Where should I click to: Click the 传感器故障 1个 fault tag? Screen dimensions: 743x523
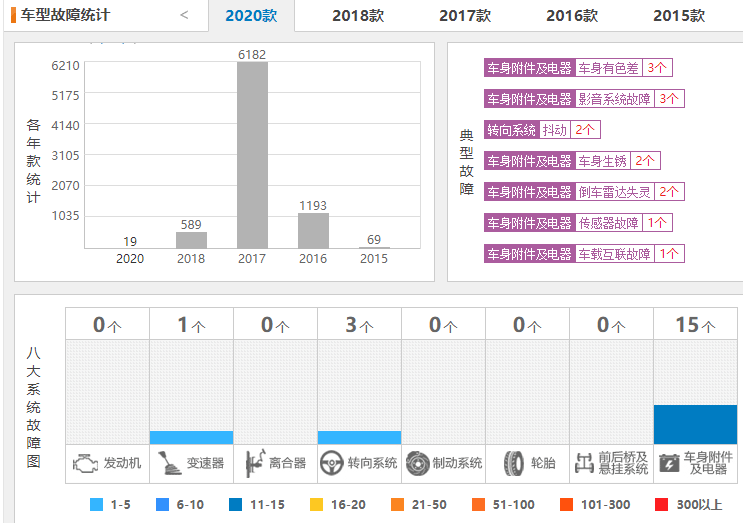578,223
